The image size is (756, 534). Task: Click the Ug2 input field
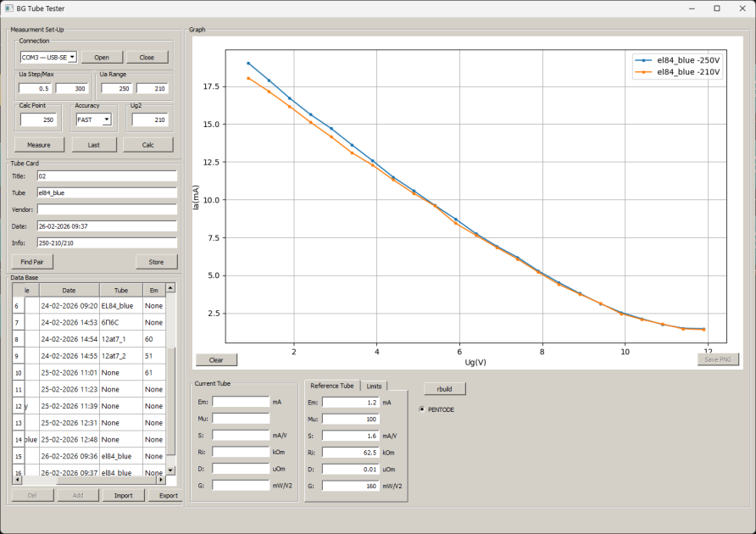point(150,120)
